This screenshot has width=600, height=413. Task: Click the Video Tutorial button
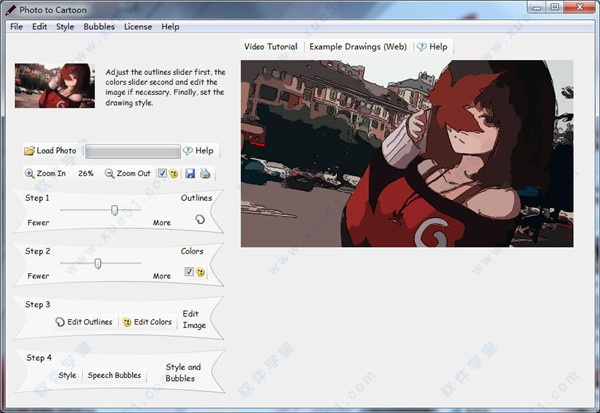click(x=271, y=47)
